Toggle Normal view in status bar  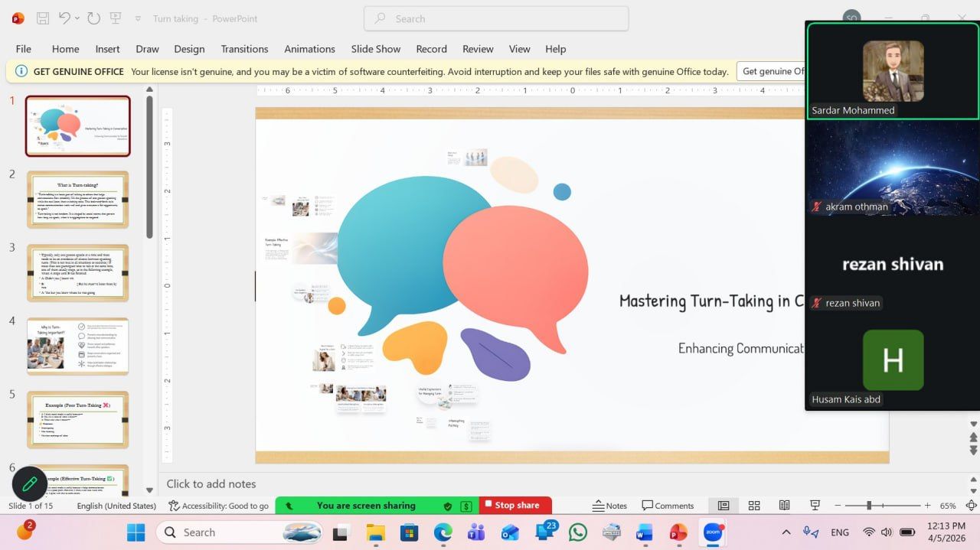coord(723,506)
